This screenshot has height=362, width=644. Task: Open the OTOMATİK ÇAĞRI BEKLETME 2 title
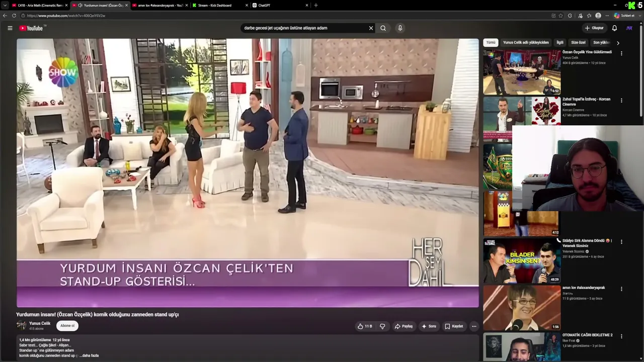587,335
